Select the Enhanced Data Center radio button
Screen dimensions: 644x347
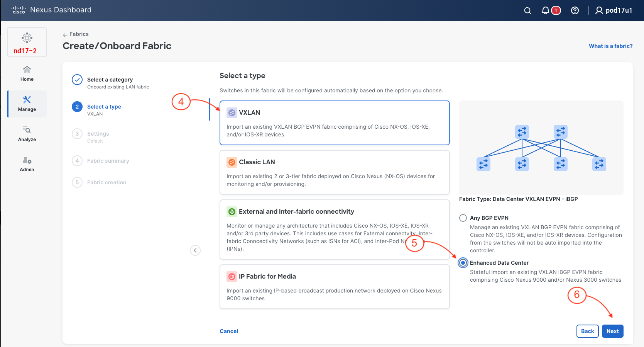coord(463,263)
